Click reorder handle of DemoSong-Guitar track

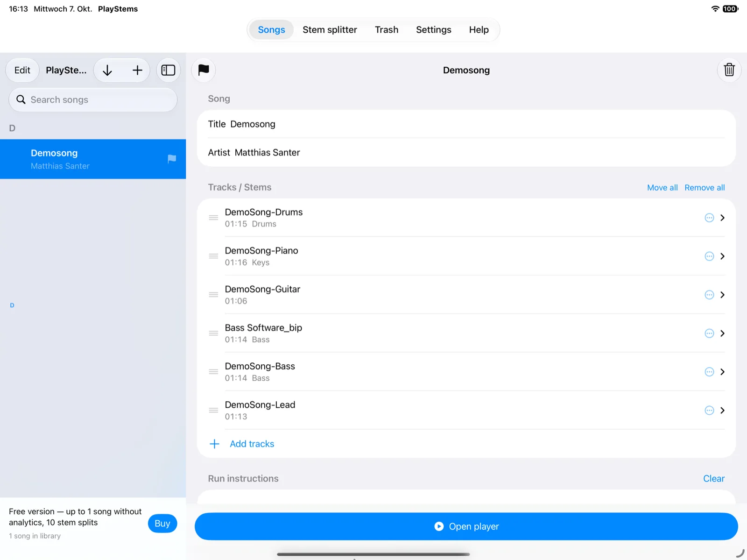[213, 295]
